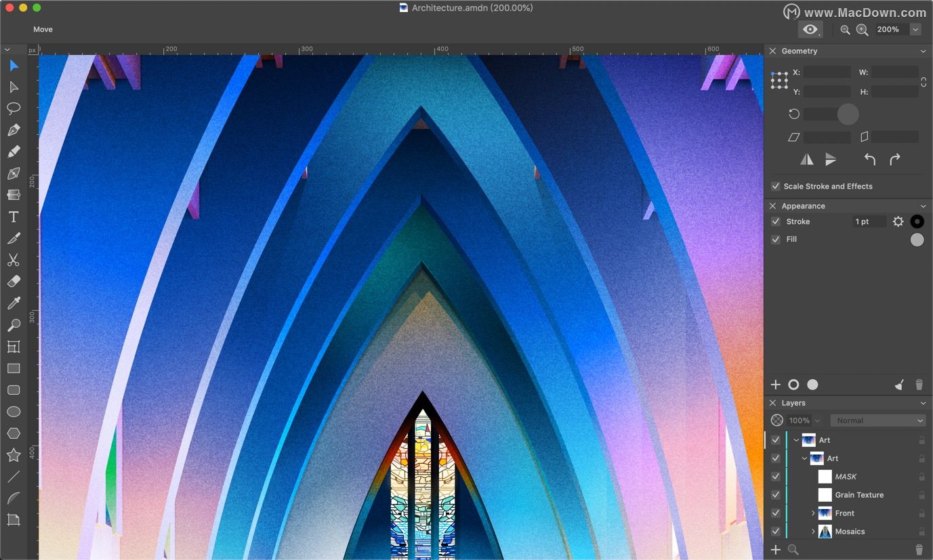Select the Scissors tool
This screenshot has width=933, height=560.
point(14,260)
